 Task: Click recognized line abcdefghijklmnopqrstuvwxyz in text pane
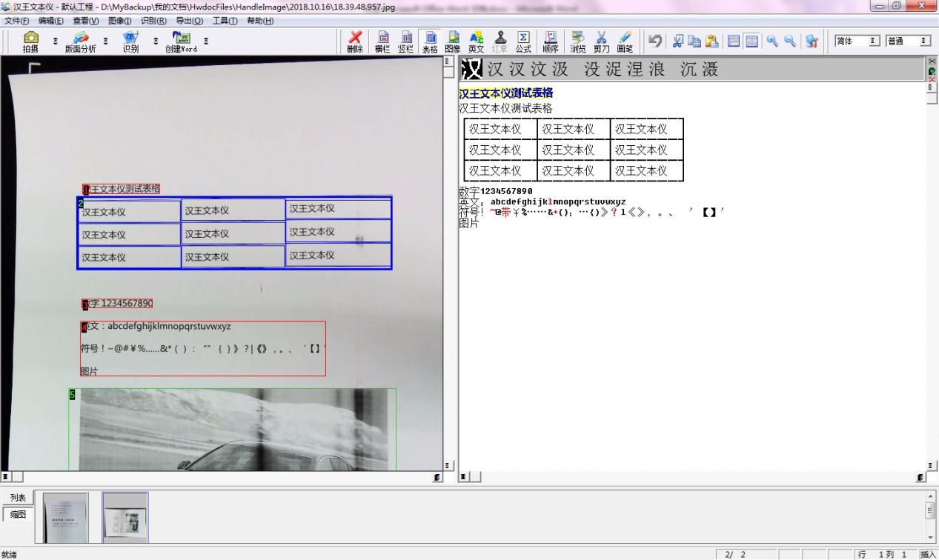[558, 201]
